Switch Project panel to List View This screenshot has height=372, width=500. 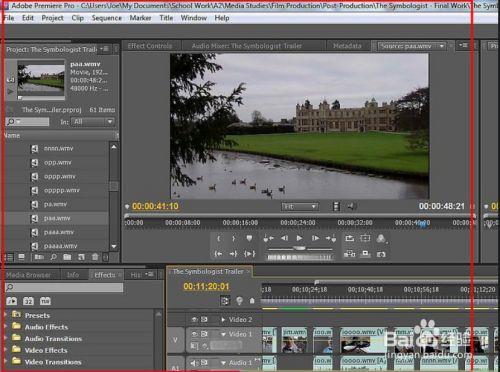9,257
